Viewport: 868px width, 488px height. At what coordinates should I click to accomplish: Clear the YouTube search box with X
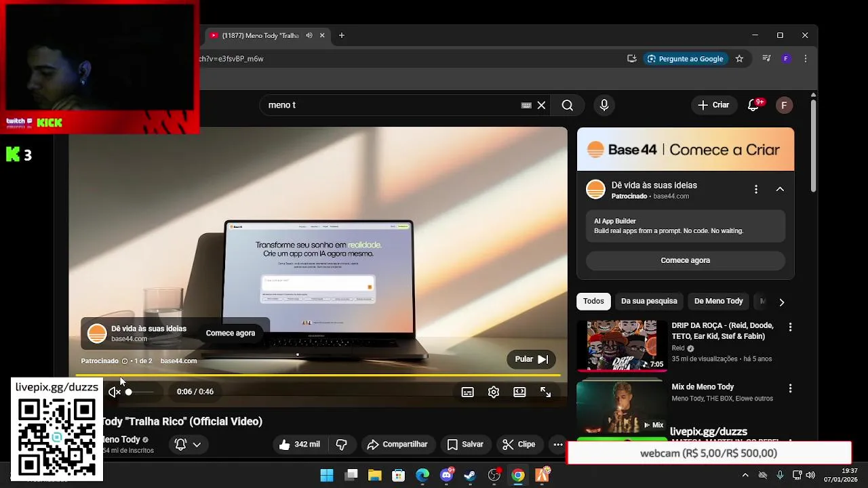coord(541,105)
